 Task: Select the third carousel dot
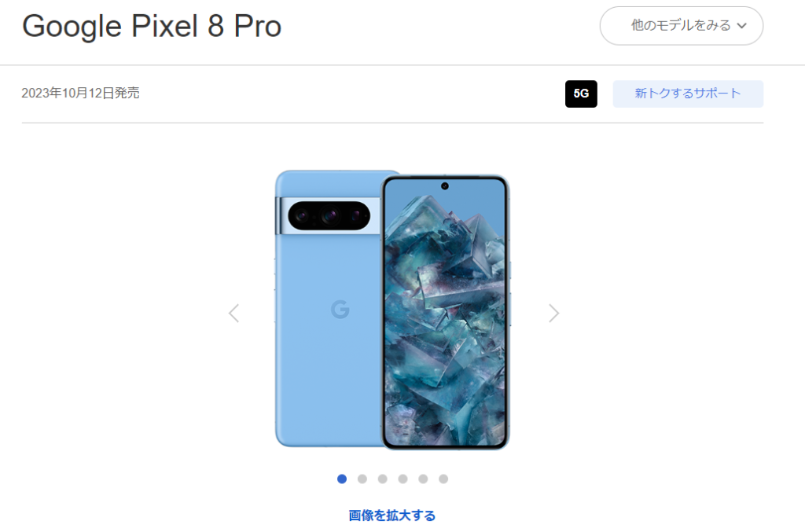point(383,479)
